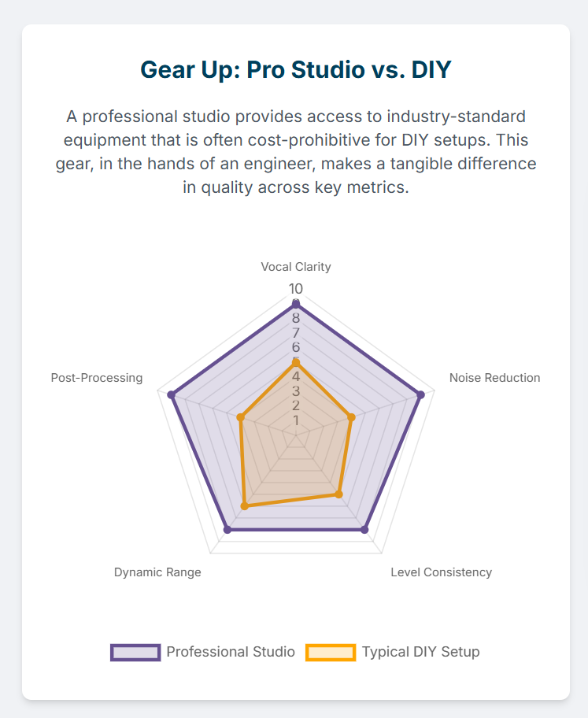588x718 pixels.
Task: Toggle Typical DIY Setup legend swatch
Action: 331,653
